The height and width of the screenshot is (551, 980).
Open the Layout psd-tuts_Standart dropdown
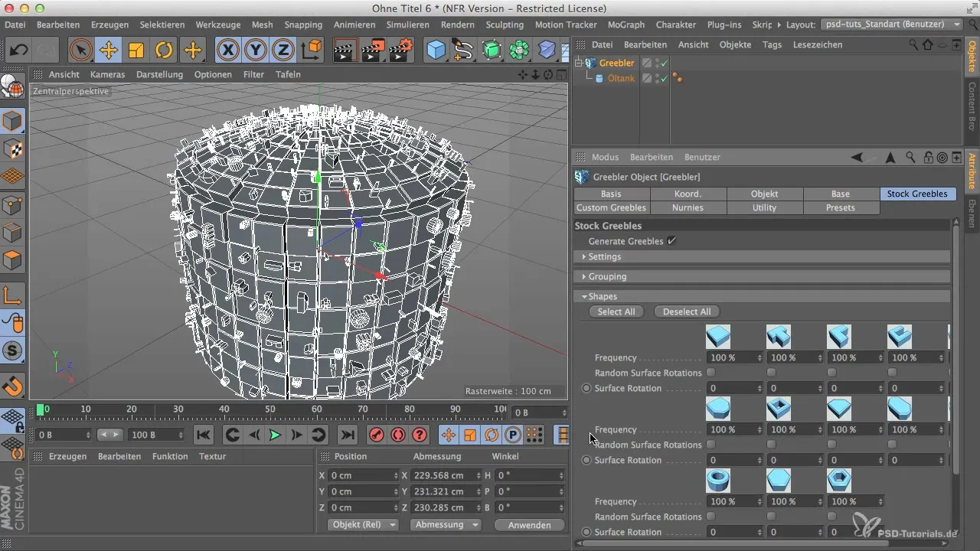pos(891,24)
